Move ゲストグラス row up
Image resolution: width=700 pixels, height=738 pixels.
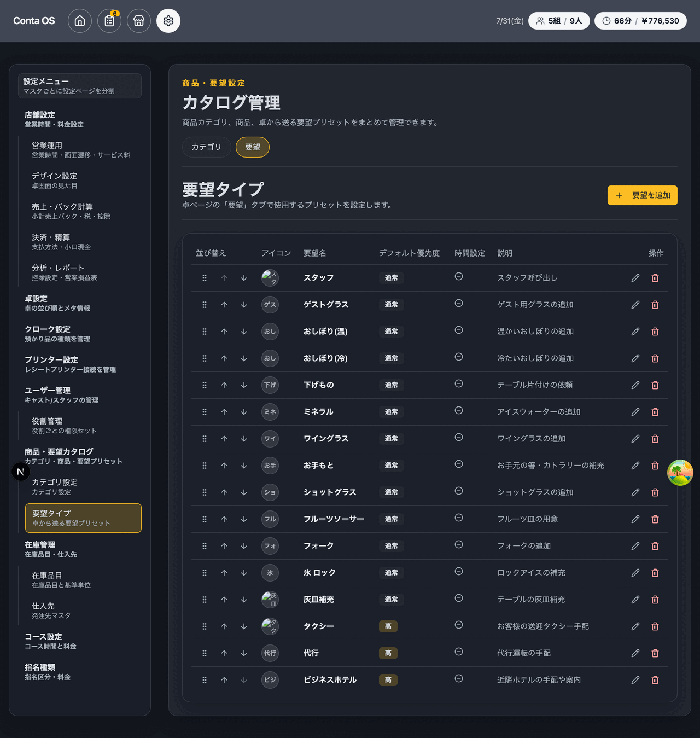point(224,305)
